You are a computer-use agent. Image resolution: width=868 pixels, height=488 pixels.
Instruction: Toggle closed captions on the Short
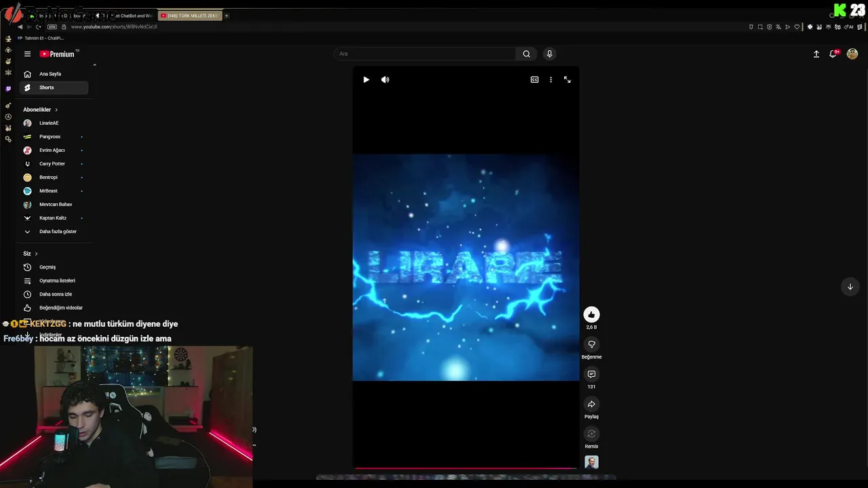[534, 80]
